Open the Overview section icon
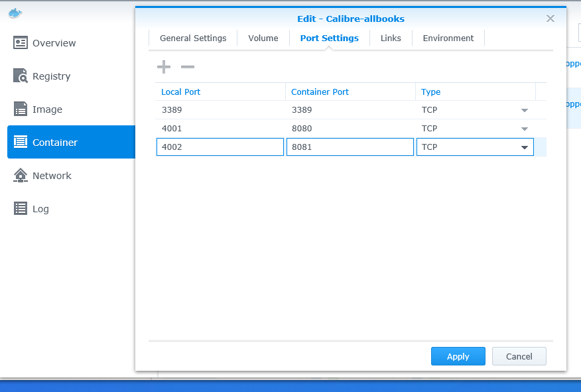Viewport: 581px width, 392px height. click(21, 43)
